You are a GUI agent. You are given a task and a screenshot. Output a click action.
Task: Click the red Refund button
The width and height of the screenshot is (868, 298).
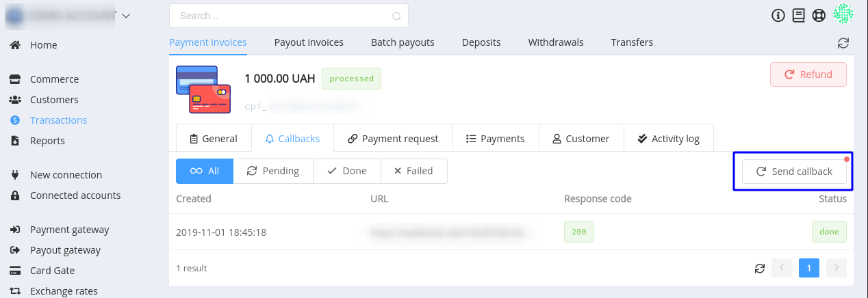808,74
